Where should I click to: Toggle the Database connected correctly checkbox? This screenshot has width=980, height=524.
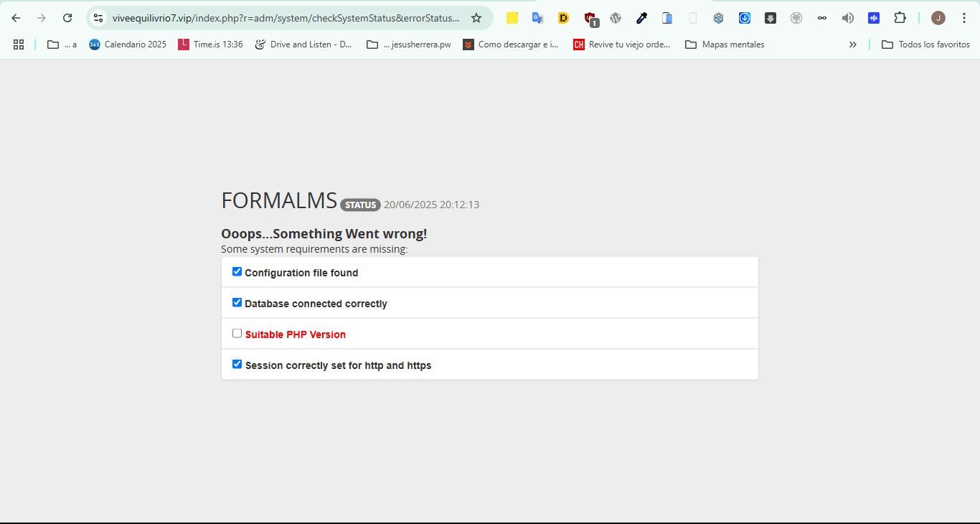coord(237,303)
